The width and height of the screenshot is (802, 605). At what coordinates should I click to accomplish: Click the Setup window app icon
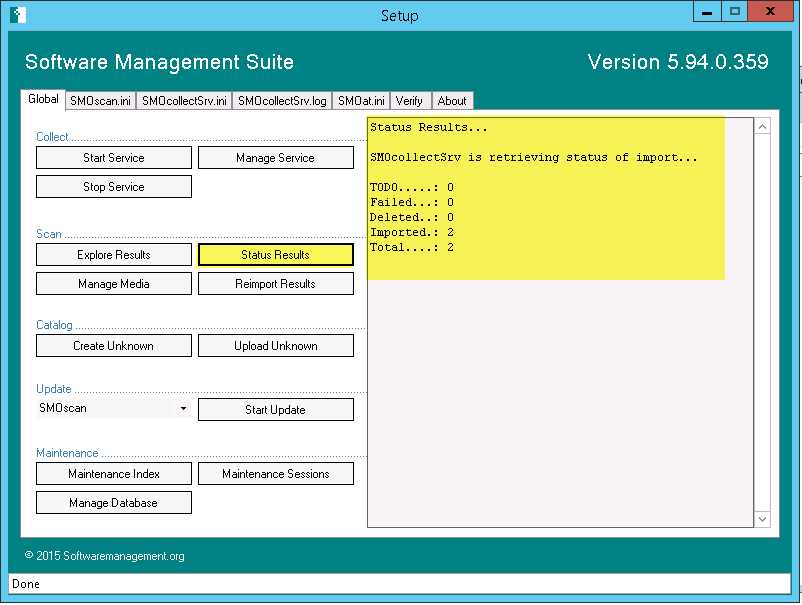(18, 15)
